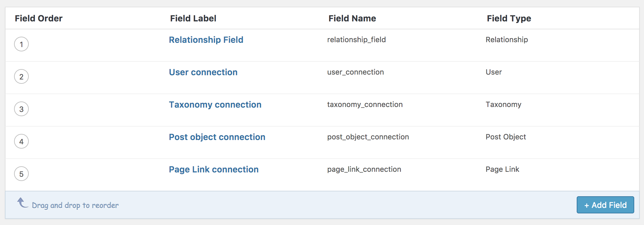Click the circled number 5 handle
The height and width of the screenshot is (225, 644).
point(21,174)
